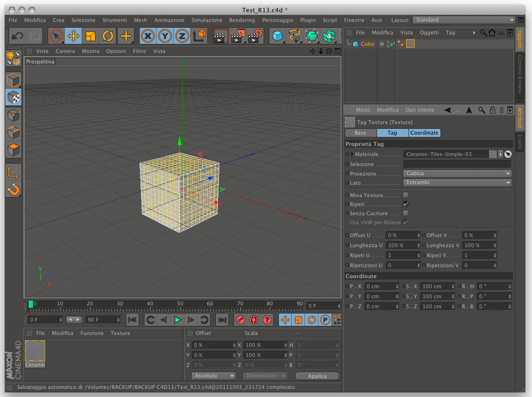Uncheck the Ripeti checkbox
This screenshot has width=532, height=397.
click(406, 204)
